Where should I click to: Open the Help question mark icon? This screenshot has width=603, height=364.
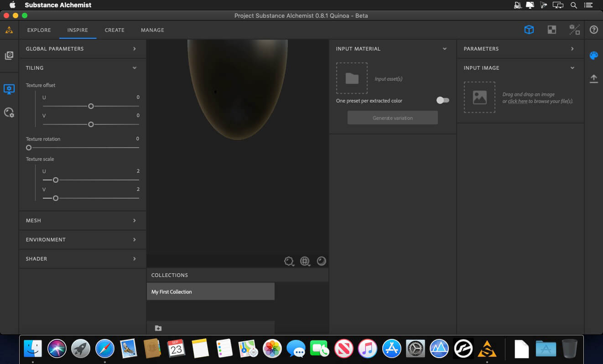point(593,29)
